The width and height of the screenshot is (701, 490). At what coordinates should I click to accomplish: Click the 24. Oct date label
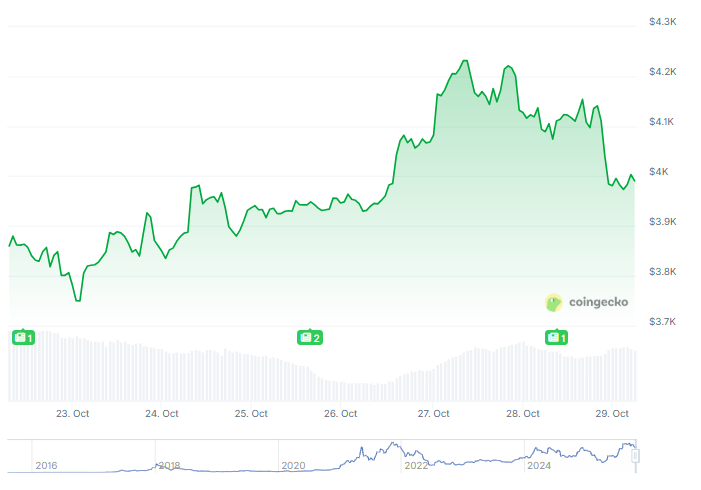click(162, 413)
